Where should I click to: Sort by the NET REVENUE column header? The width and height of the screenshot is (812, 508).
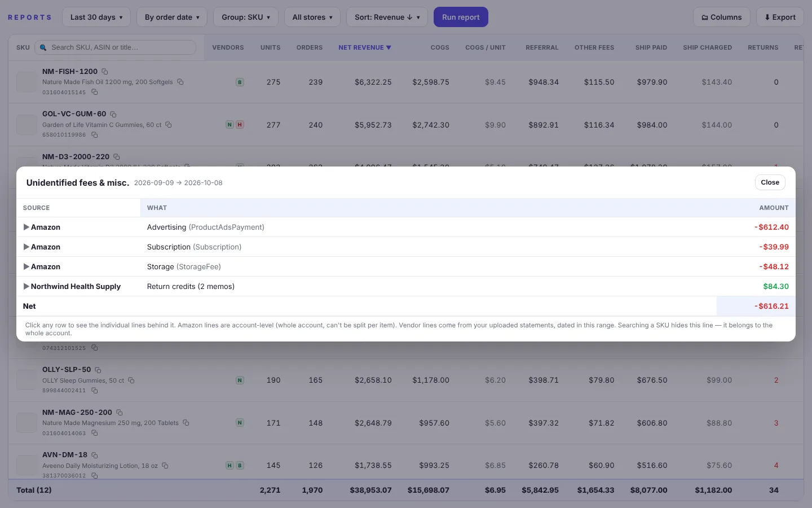(x=365, y=47)
